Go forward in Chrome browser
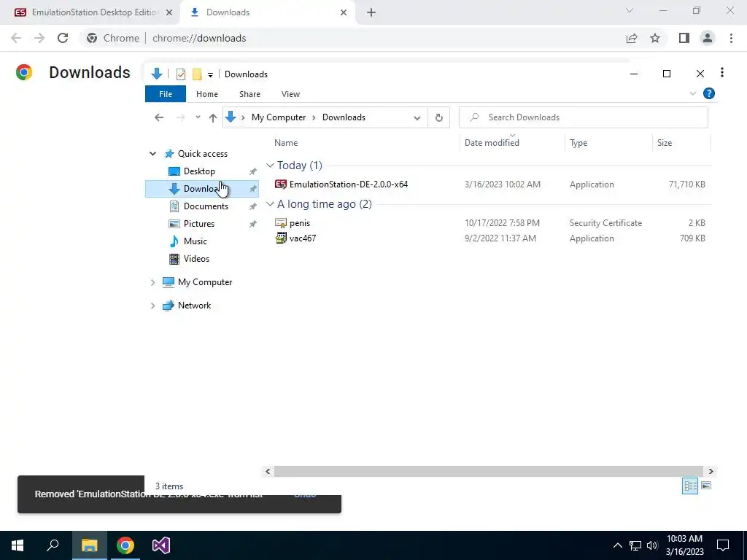Screen dimensions: 747x560 pyautogui.click(x=39, y=38)
